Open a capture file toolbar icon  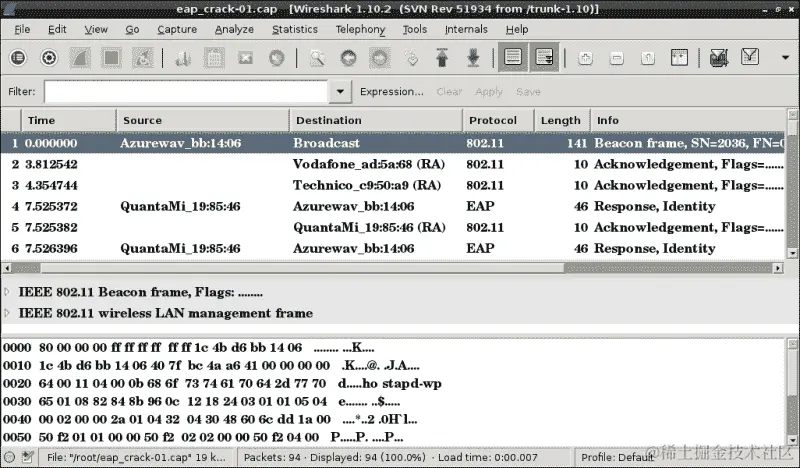click(183, 58)
